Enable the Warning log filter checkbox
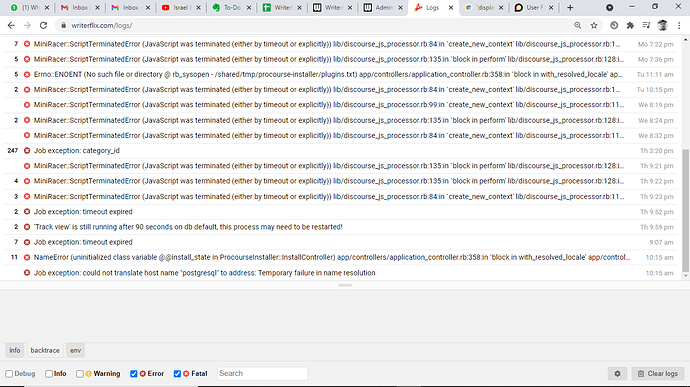690x387 pixels. 80,374
